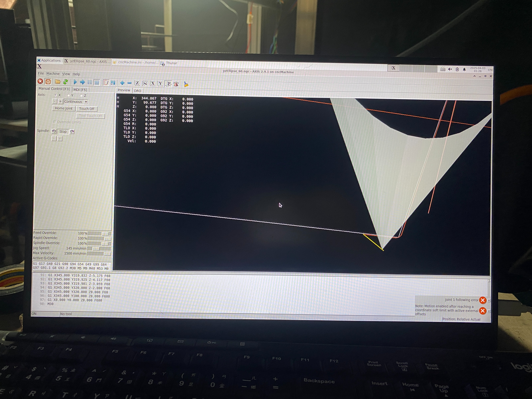
Task: Clear live plot with the brush icon
Action: pos(186,84)
